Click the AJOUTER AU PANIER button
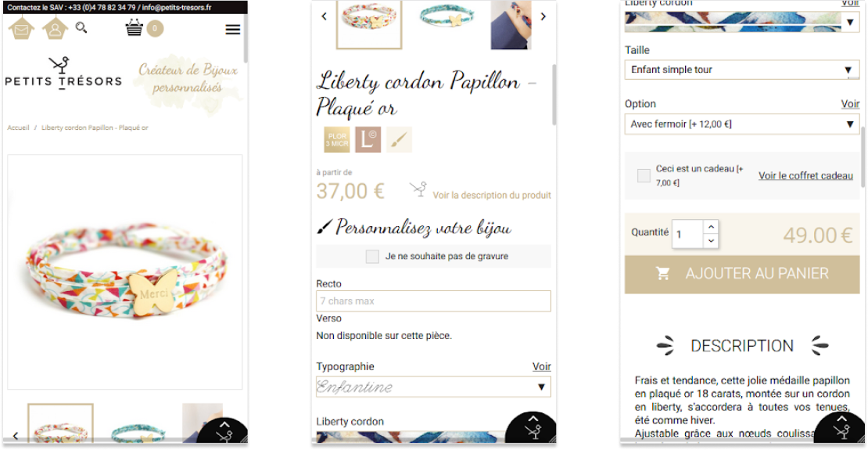Screen dimensions: 868x450 [742, 274]
